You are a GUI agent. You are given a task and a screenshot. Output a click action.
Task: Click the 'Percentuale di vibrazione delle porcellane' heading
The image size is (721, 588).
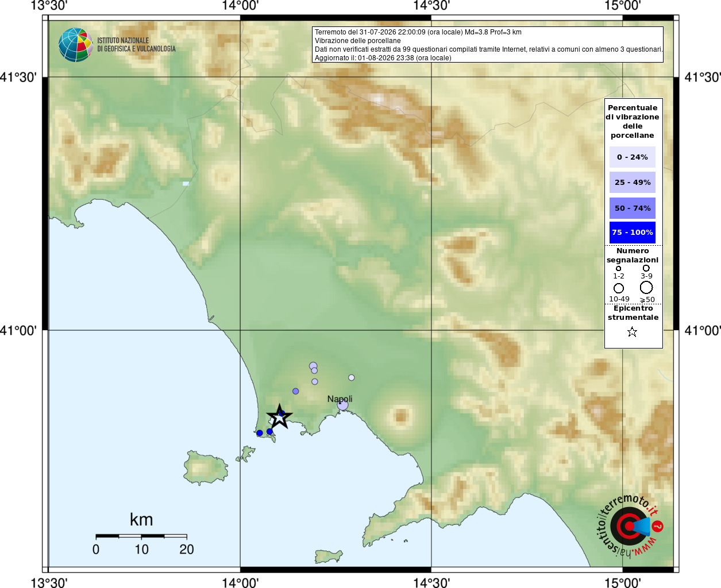pos(632,122)
